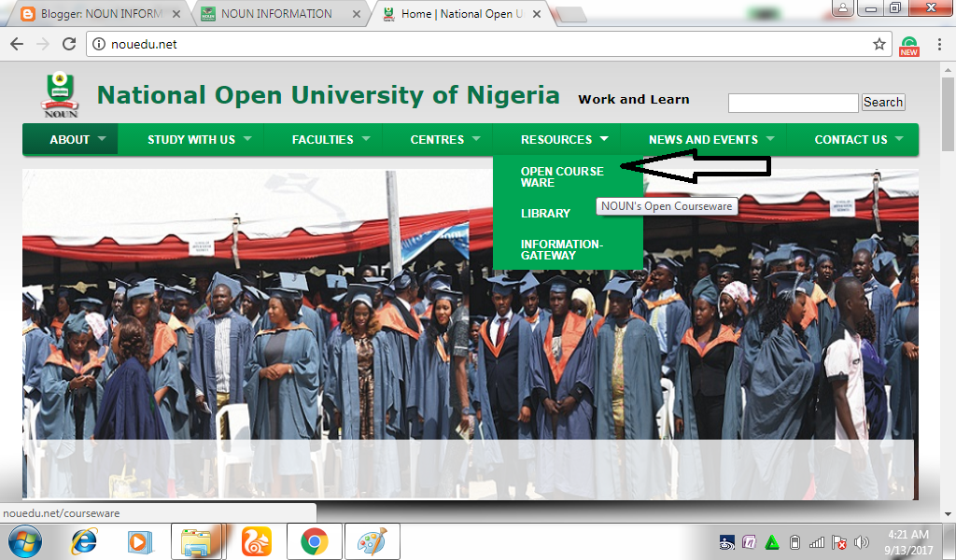Collapse the RESOURCES dropdown arrow
This screenshot has width=956, height=560.
(x=604, y=139)
